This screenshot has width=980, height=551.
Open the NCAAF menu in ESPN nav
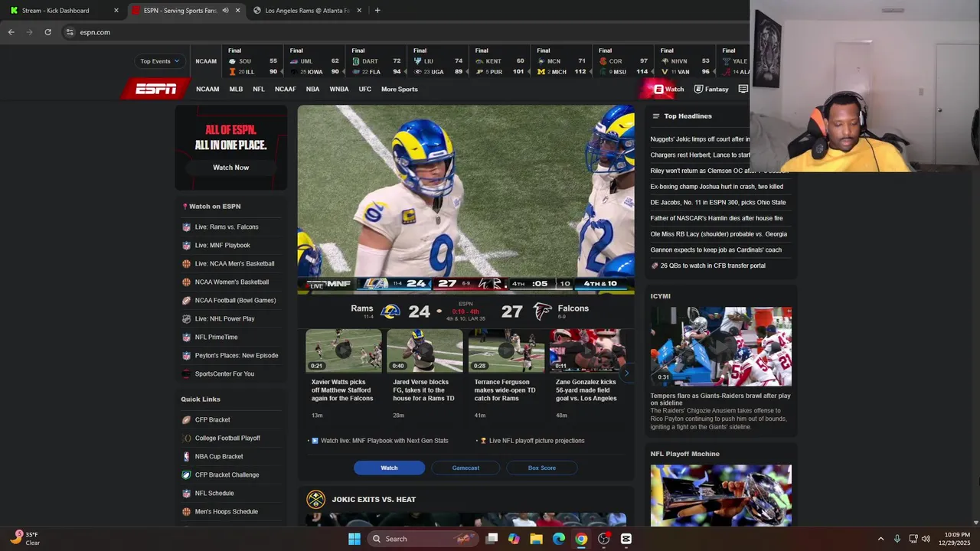point(285,89)
